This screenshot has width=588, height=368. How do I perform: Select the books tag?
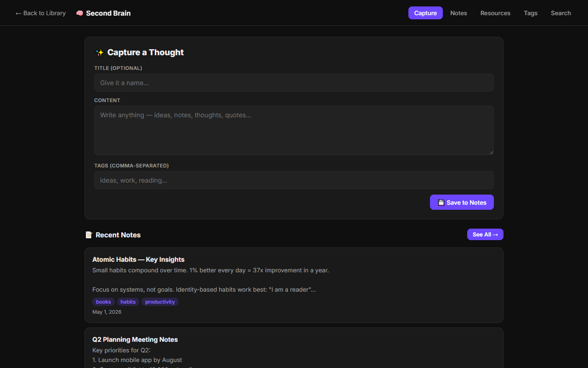coord(103,302)
